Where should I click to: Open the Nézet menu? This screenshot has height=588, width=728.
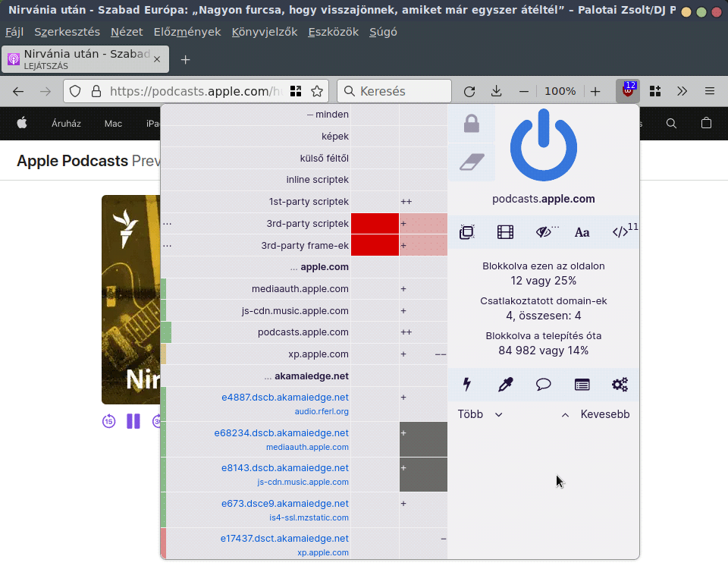click(127, 32)
